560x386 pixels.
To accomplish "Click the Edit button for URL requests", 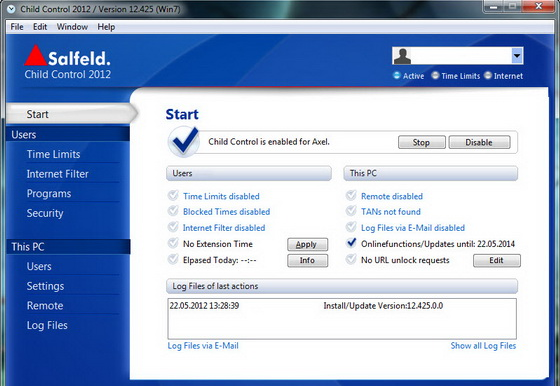I will tap(497, 260).
